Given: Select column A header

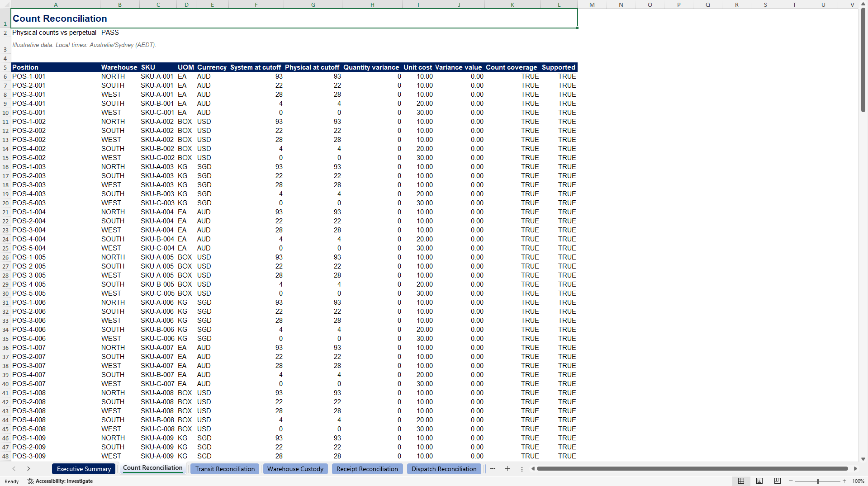Looking at the screenshot, I should pyautogui.click(x=56, y=5).
